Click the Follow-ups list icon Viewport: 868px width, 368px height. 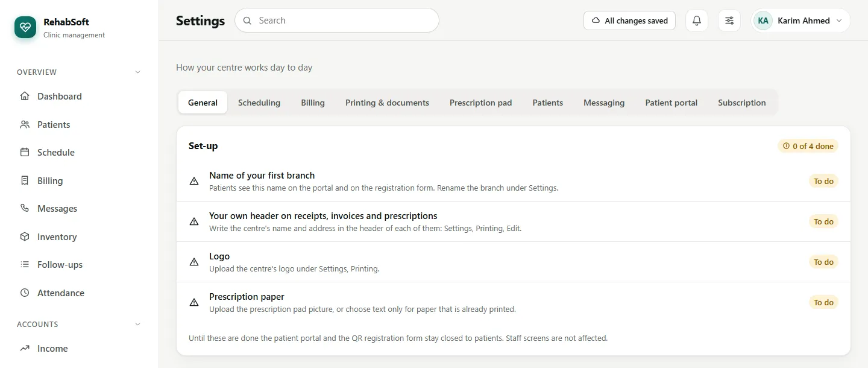point(25,264)
